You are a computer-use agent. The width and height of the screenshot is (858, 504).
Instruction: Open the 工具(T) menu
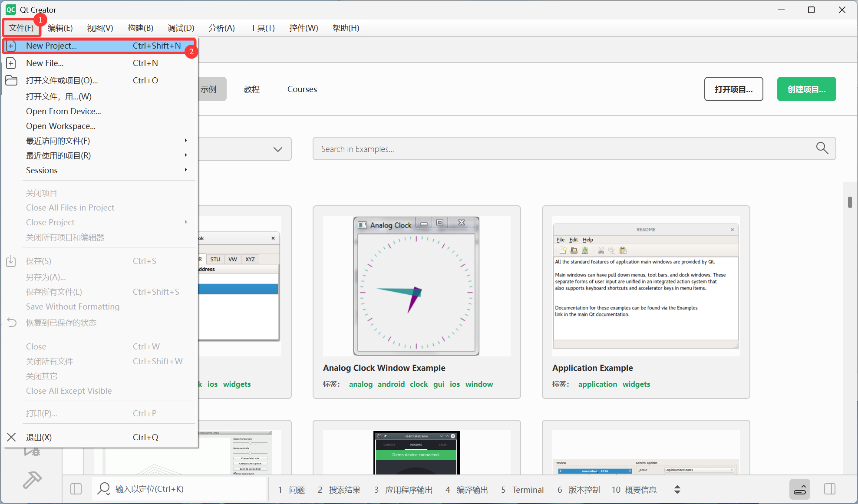tap(262, 28)
